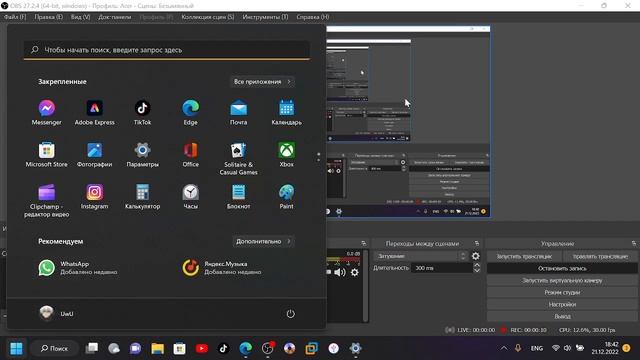640x360 pixels.
Task: Open the Вид menu in OBS
Action: click(x=80, y=17)
